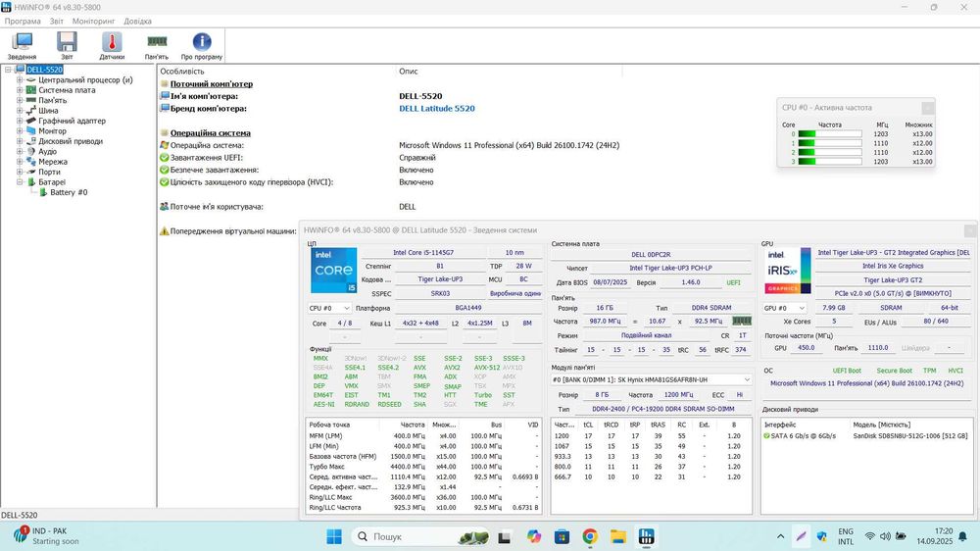Viewport: 980px width, 551px height.
Task: Open the Про програму info icon
Action: (x=201, y=46)
